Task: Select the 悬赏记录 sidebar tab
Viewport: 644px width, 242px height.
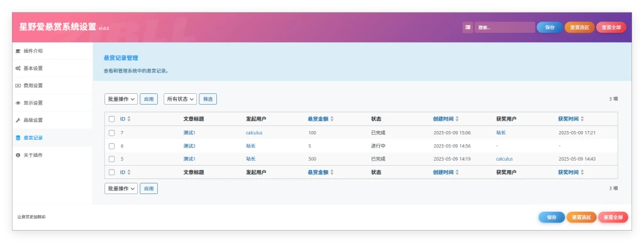Action: [x=53, y=138]
